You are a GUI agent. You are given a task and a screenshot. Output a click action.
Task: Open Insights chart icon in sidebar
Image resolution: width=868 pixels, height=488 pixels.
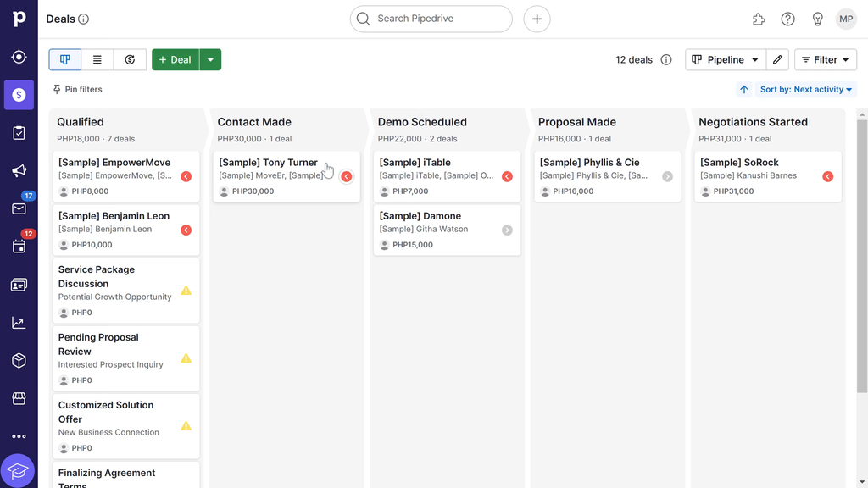pyautogui.click(x=19, y=323)
